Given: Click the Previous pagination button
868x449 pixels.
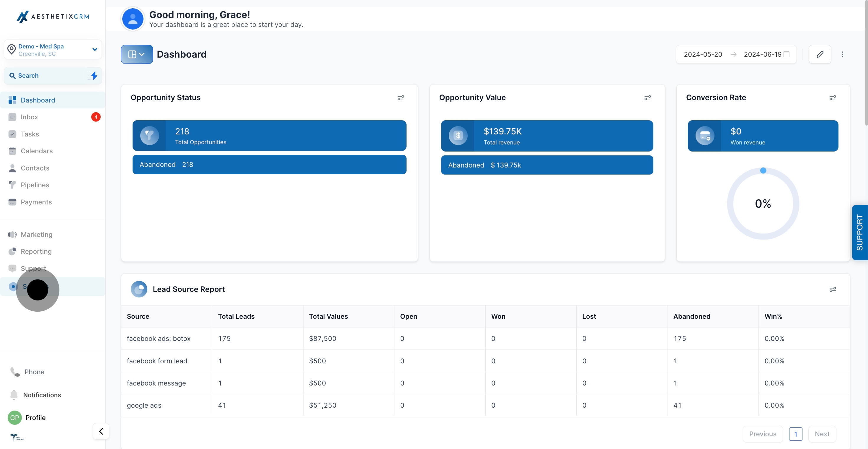Looking at the screenshot, I should (x=763, y=434).
